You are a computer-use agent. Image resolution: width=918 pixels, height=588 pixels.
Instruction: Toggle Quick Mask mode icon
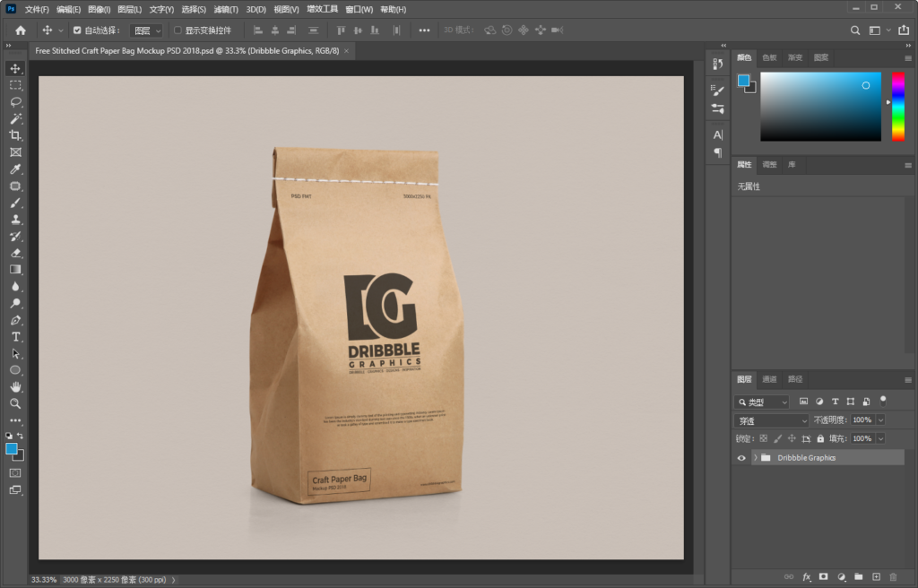tap(15, 472)
